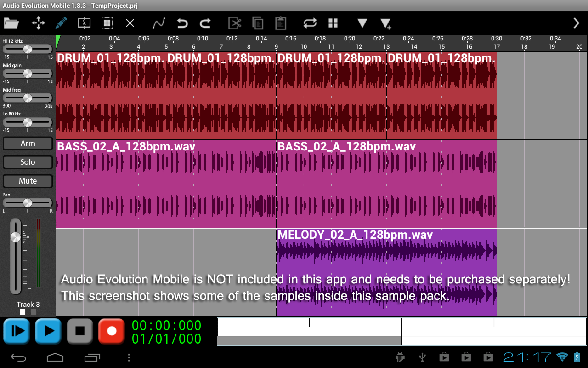
Task: Select the pencil edit tool
Action: click(61, 23)
